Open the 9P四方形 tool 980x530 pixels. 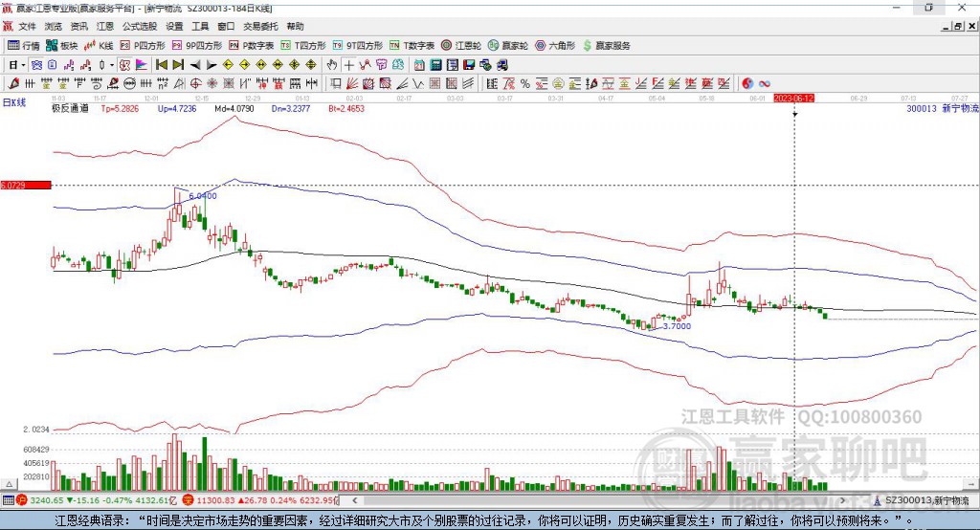(197, 46)
